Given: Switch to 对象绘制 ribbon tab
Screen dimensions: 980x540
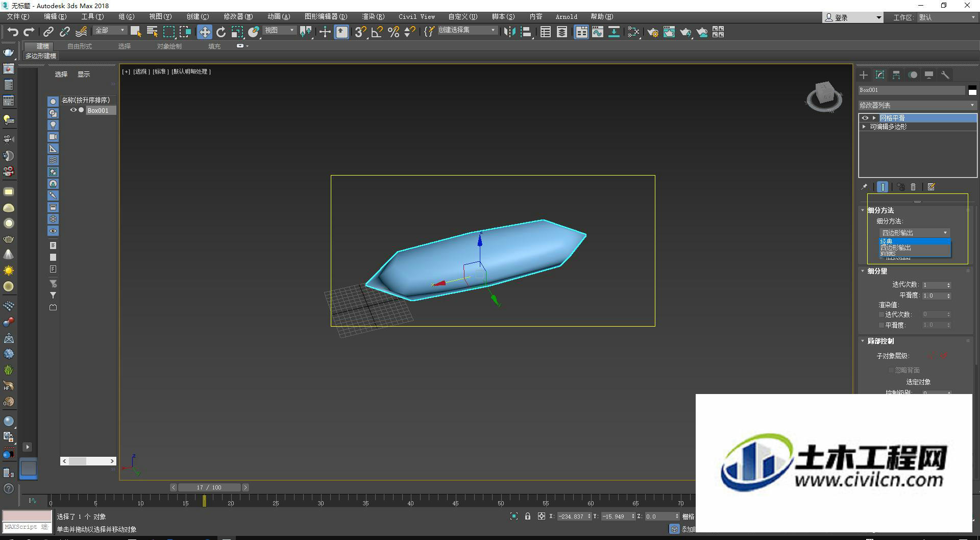Looking at the screenshot, I should click(x=169, y=46).
